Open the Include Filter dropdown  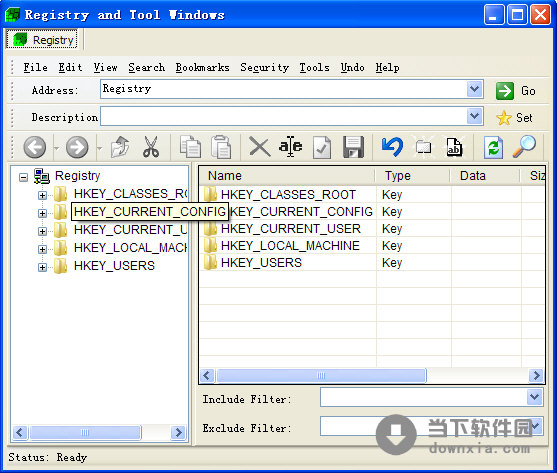coord(535,397)
